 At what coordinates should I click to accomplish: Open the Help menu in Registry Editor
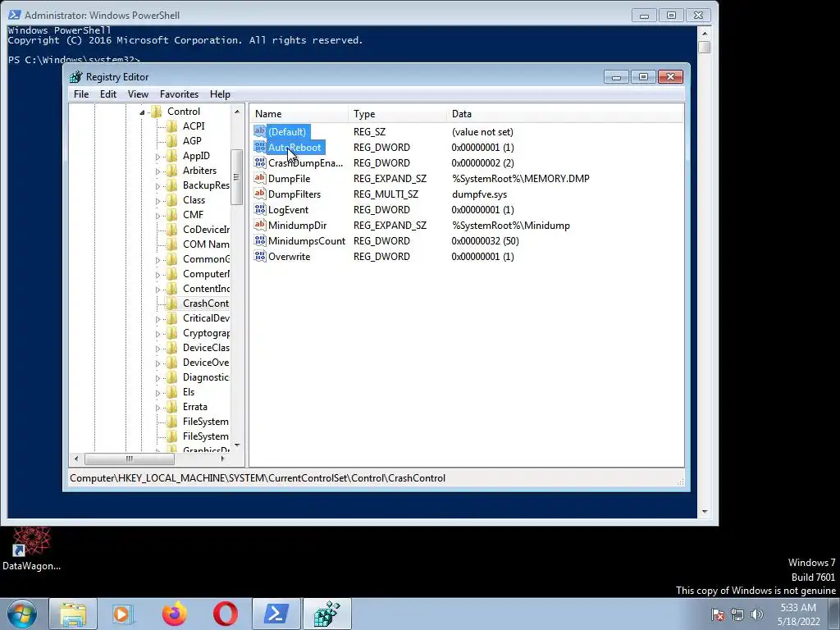(220, 94)
